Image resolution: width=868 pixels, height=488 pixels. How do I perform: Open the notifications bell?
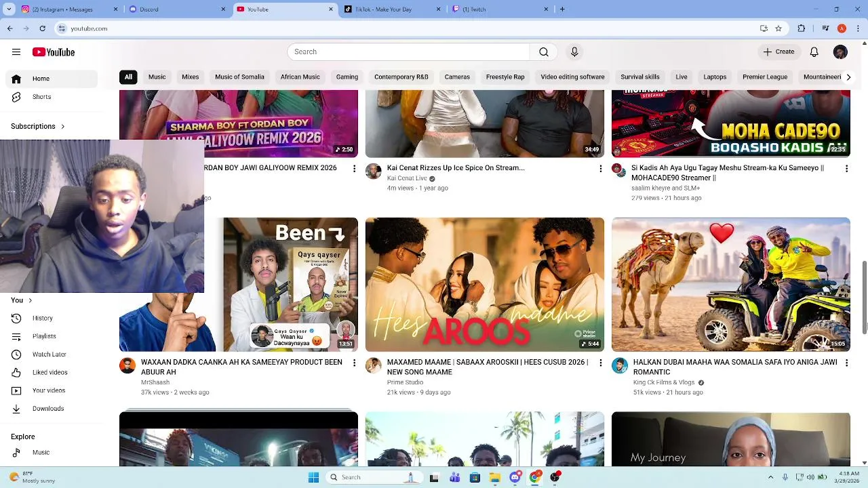click(814, 52)
